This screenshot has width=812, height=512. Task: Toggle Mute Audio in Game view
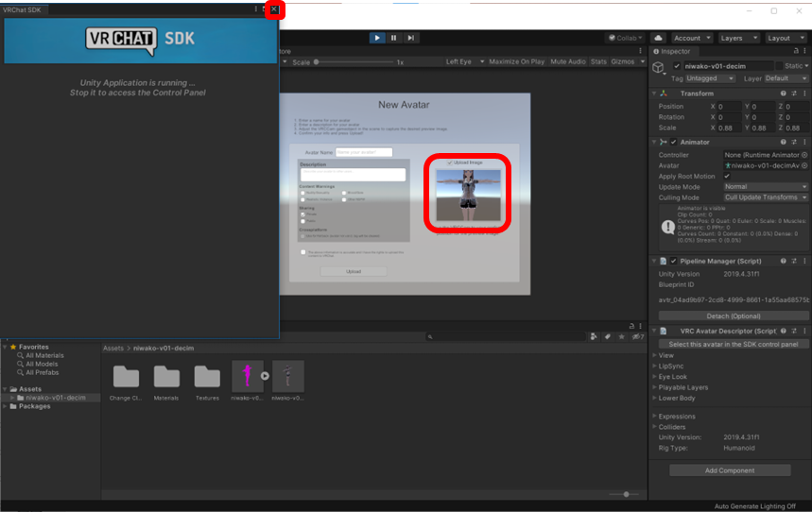pos(568,61)
